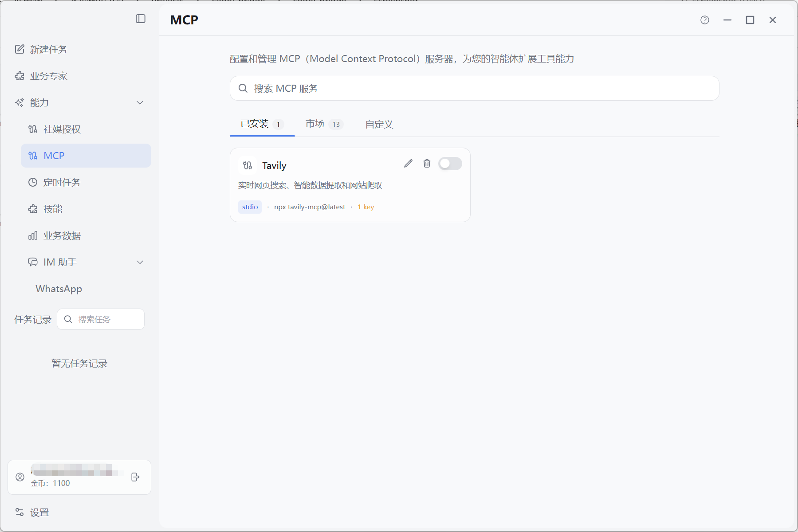Open 业务专家 in the sidebar

pos(80,76)
